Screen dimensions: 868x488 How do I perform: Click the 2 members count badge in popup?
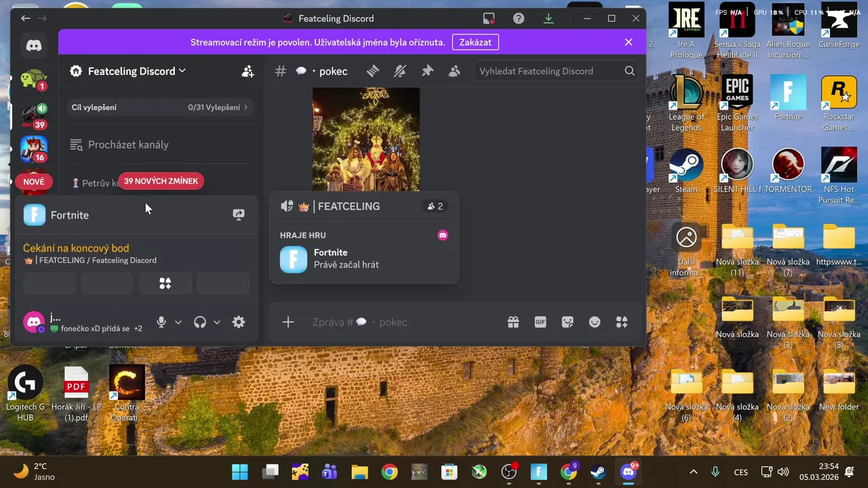[435, 206]
